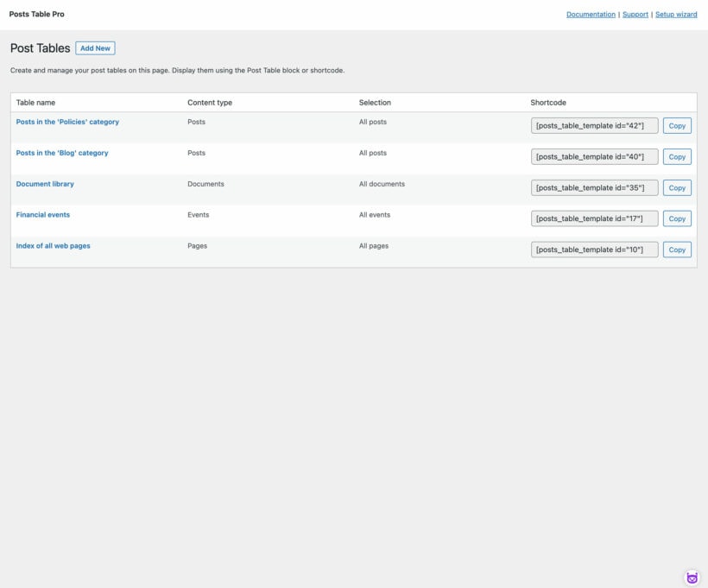Open the Document library table

click(45, 184)
